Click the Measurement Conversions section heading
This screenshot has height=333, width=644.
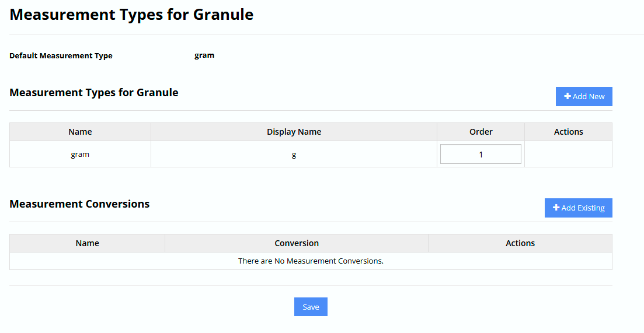point(79,204)
